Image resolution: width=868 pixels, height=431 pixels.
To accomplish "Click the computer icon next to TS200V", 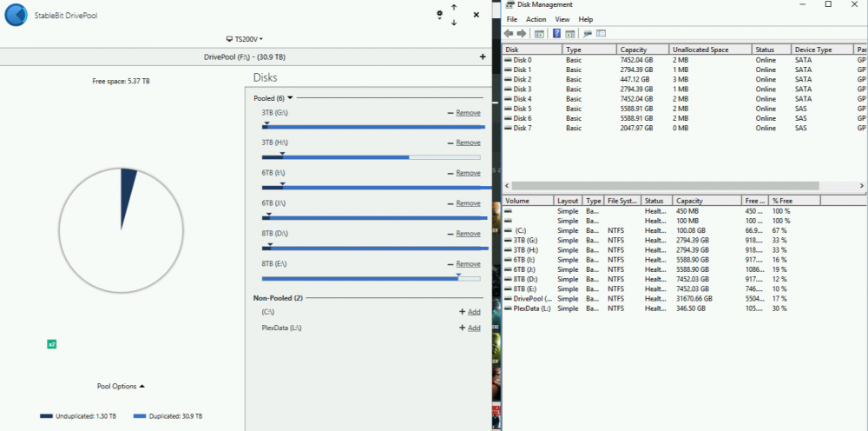I will tap(230, 39).
